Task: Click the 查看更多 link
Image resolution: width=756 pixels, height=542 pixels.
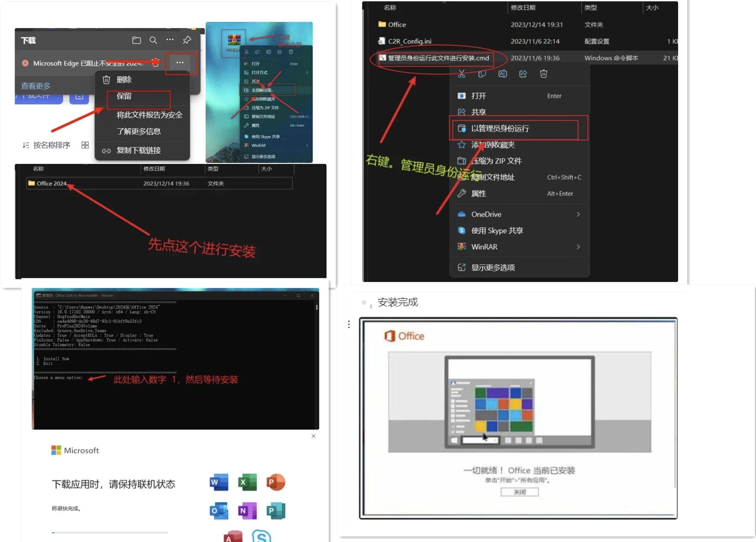Action: [x=35, y=86]
